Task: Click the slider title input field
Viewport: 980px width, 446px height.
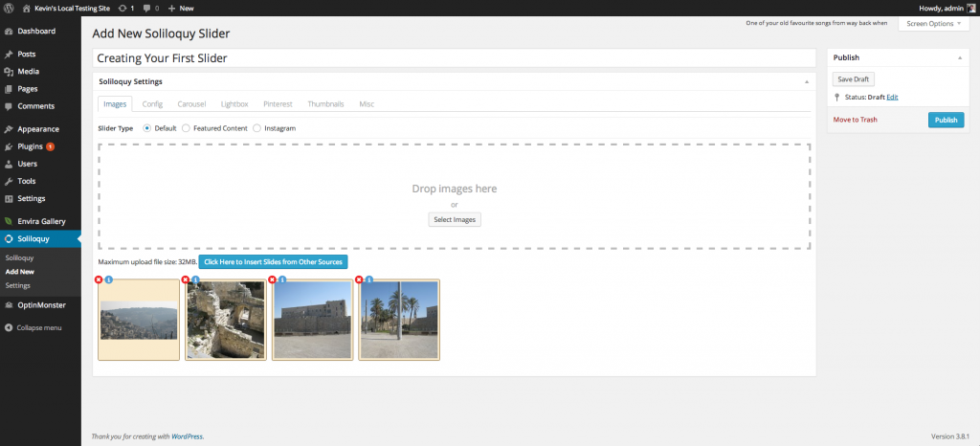Action: click(x=455, y=58)
